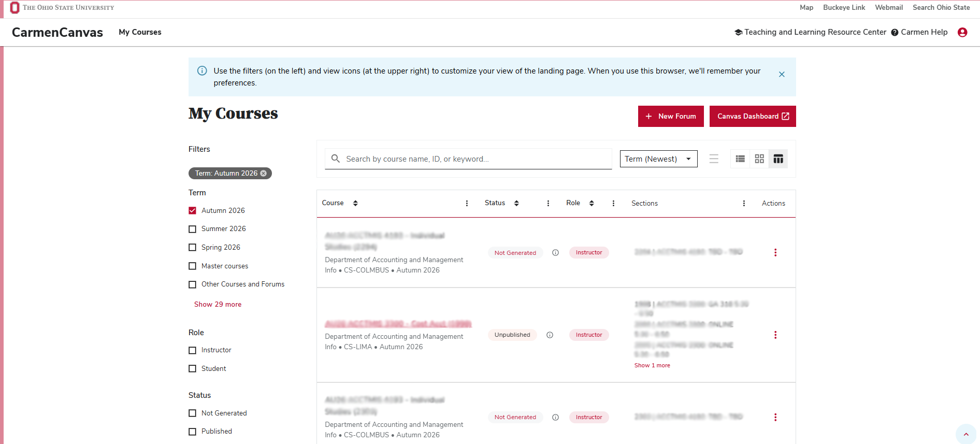Dismiss the info banner with the X

click(782, 75)
